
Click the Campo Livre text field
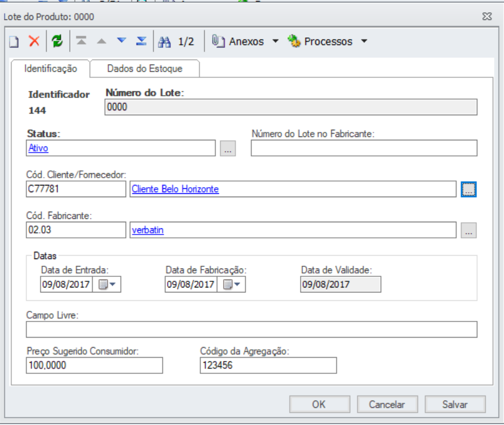(x=251, y=329)
